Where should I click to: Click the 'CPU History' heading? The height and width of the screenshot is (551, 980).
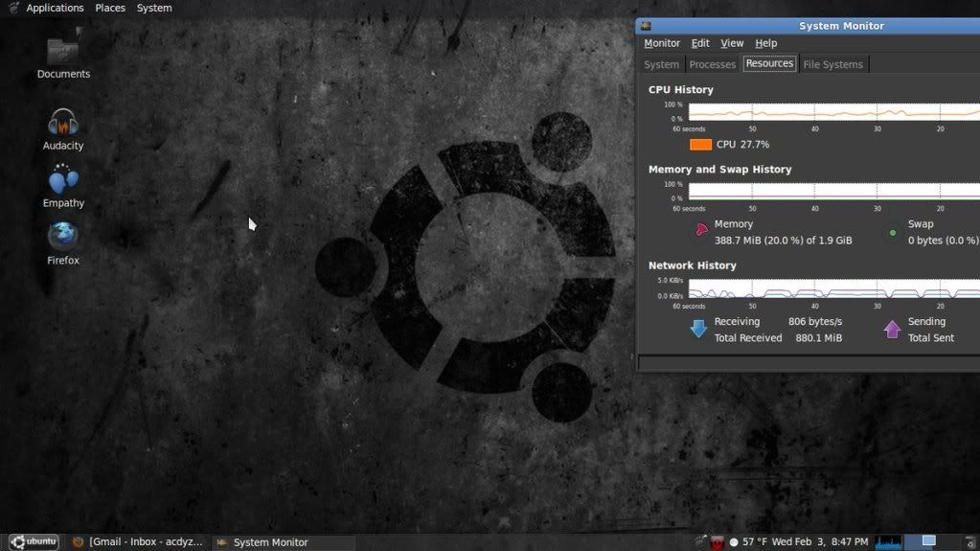click(x=680, y=89)
